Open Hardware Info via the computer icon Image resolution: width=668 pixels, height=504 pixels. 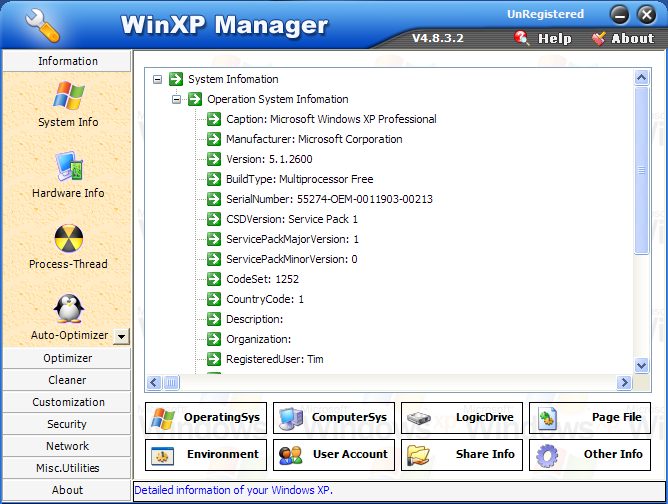[69, 166]
